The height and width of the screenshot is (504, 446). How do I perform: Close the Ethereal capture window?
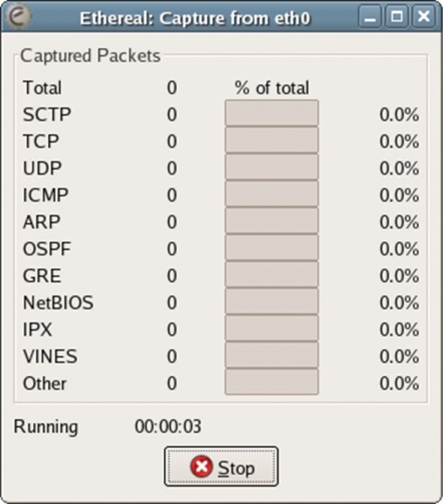click(x=424, y=16)
